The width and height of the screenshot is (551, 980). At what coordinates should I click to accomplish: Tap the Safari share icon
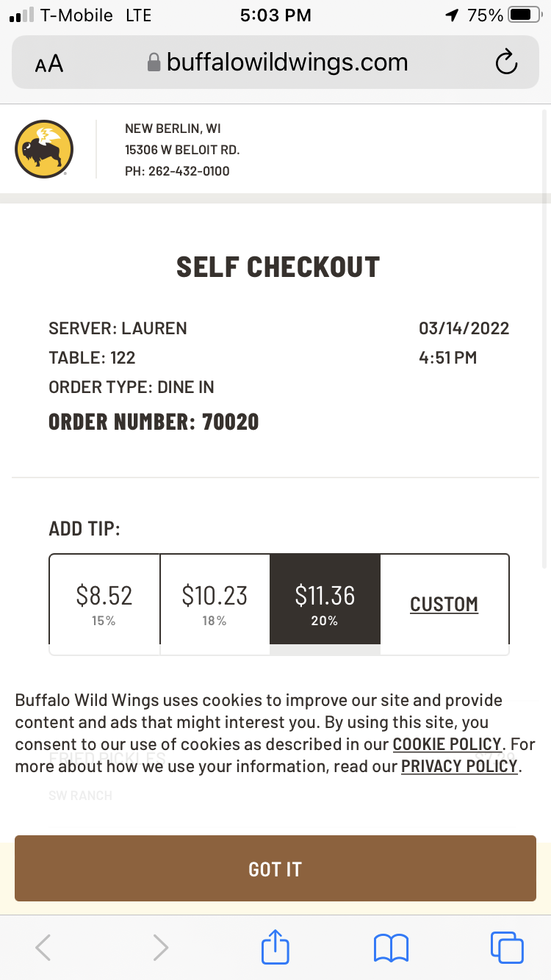coord(275,947)
